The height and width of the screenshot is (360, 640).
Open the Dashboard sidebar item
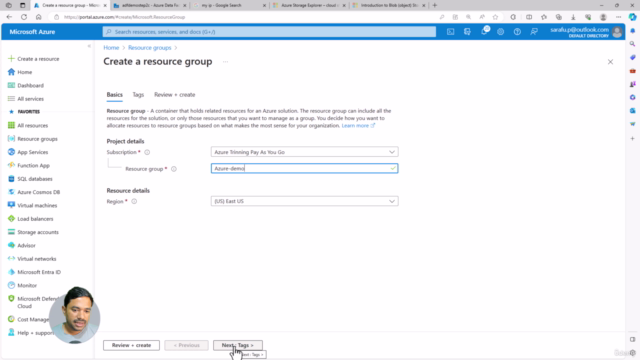(x=30, y=85)
